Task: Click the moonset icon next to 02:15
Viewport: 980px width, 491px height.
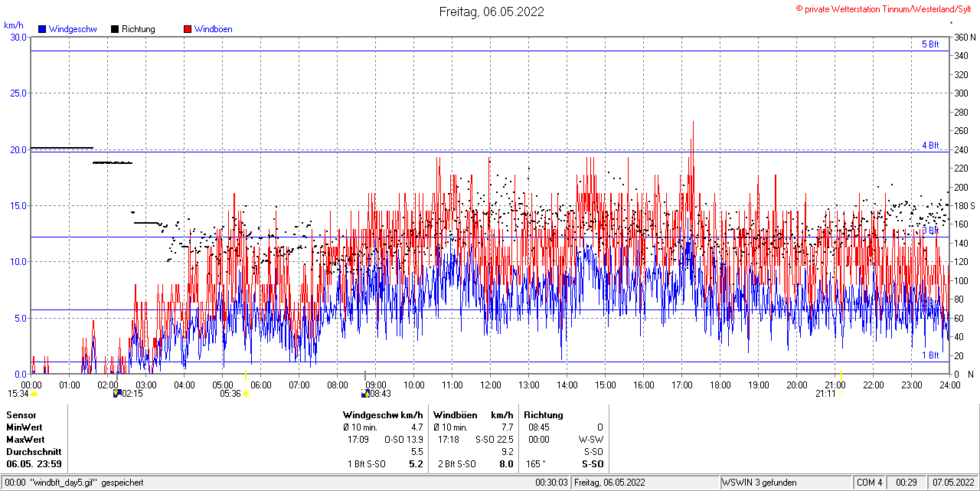Action: [117, 394]
